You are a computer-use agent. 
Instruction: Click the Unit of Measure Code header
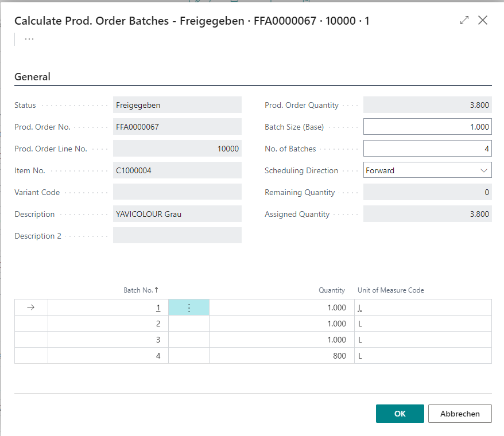pos(390,290)
